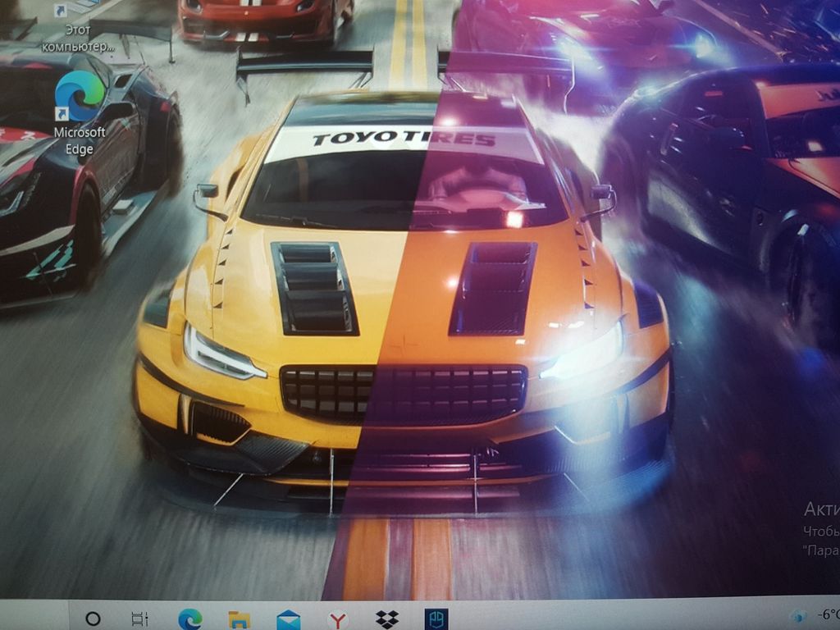Screen dimensions: 840x630
Task: Open Task View from the taskbar
Action: (140, 619)
